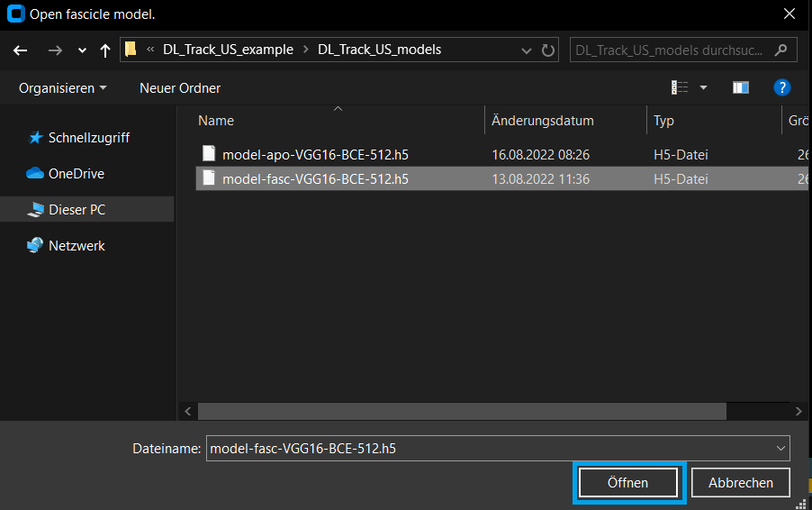
Task: Refresh the DL_Track_US_models folder
Action: point(548,50)
